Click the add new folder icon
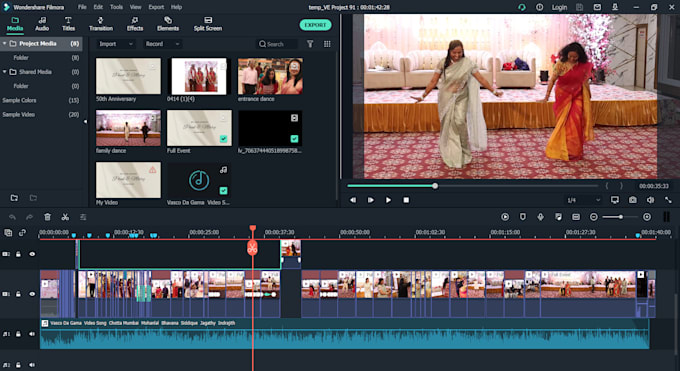Screen dimensions: 680x371 point(14,198)
